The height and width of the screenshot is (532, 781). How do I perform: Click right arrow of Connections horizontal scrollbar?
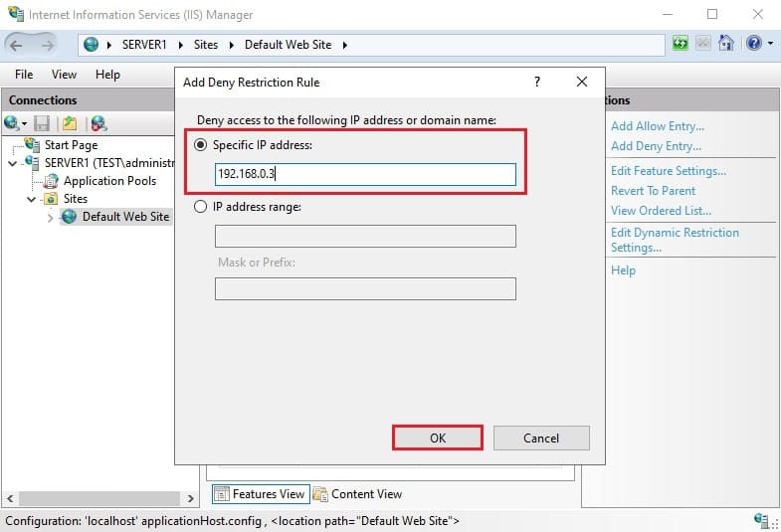(x=190, y=498)
